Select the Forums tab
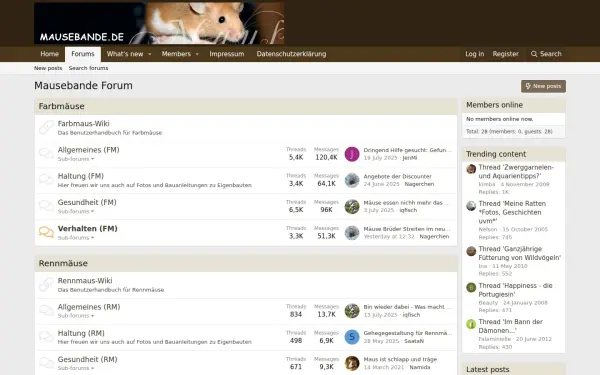This screenshot has height=375, width=600. (83, 54)
